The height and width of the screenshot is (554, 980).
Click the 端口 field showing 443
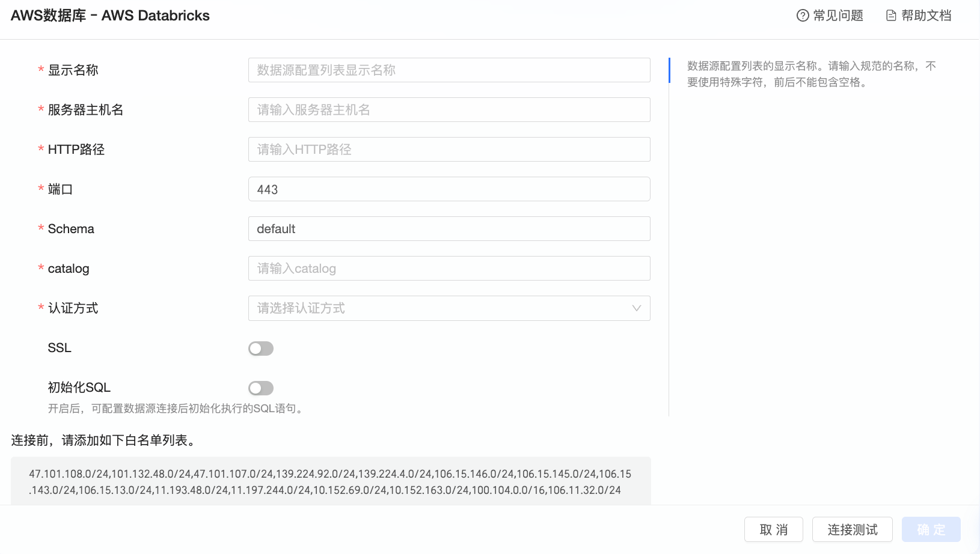449,189
